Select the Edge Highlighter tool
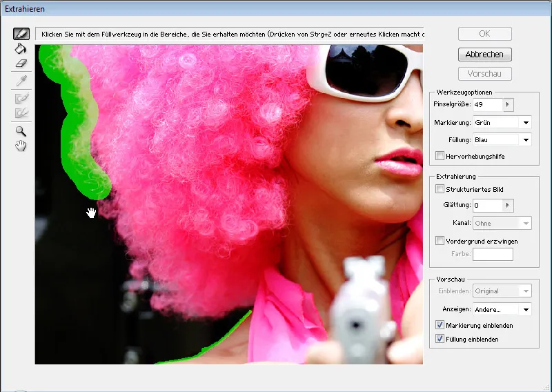 pyautogui.click(x=21, y=34)
